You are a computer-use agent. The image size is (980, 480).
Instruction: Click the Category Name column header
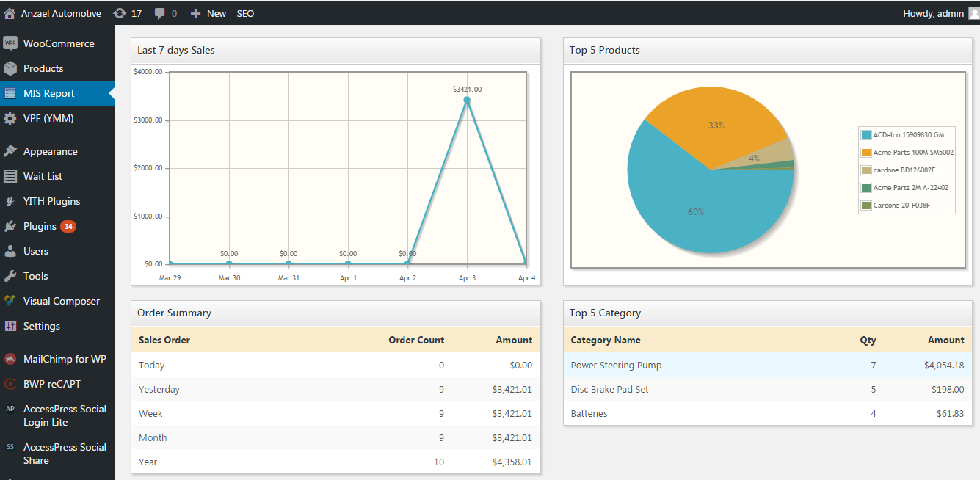(x=606, y=340)
